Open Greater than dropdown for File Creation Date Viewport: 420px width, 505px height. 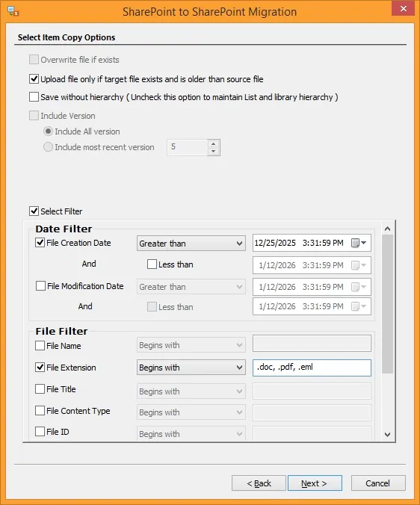click(x=191, y=244)
